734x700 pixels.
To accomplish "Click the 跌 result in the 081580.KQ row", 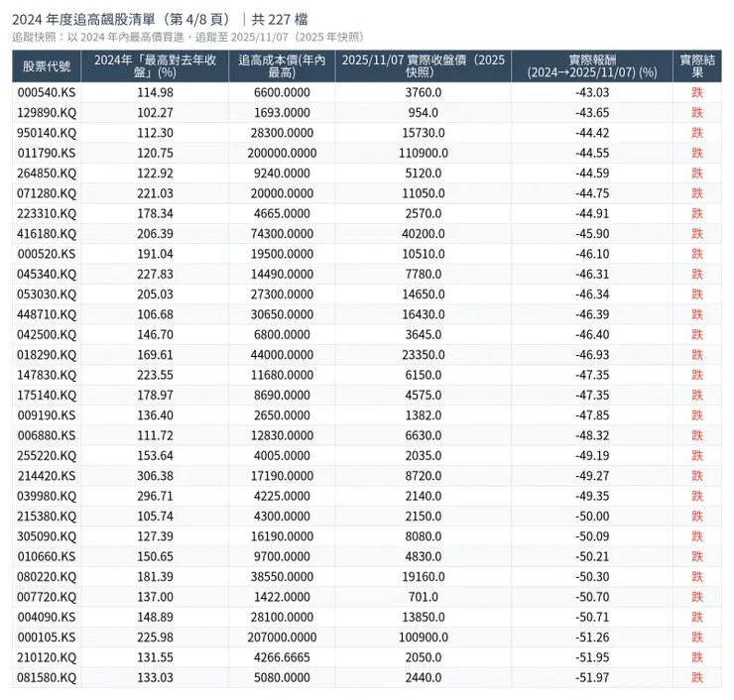I will (x=697, y=677).
